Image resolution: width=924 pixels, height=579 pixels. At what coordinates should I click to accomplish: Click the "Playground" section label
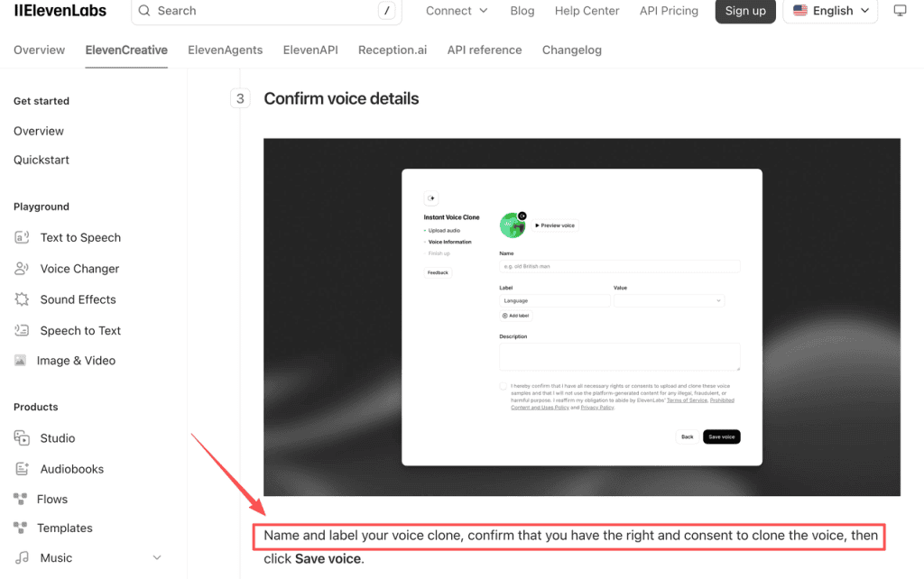click(x=42, y=207)
